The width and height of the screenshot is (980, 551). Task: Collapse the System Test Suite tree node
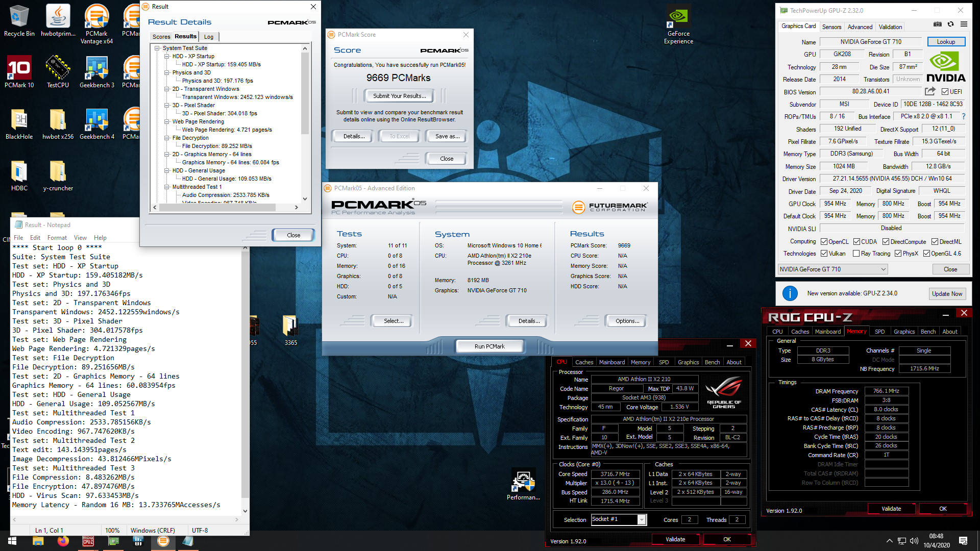[157, 48]
